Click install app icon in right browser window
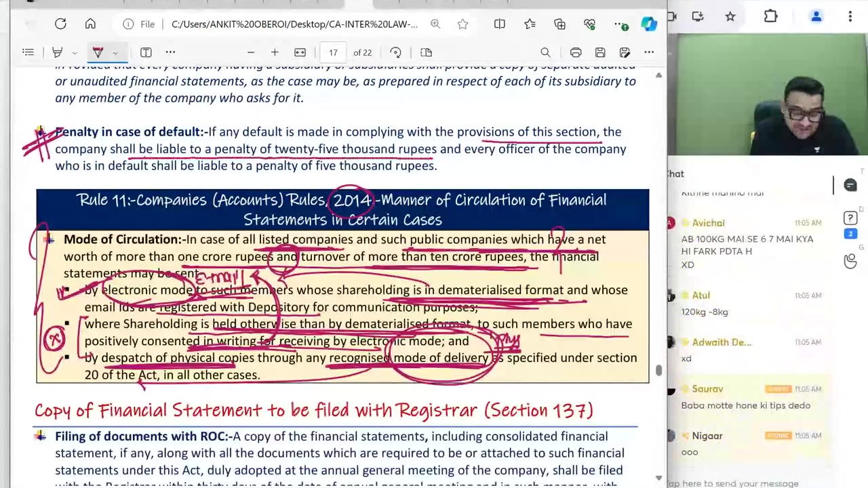The width and height of the screenshot is (868, 488). coord(698,16)
